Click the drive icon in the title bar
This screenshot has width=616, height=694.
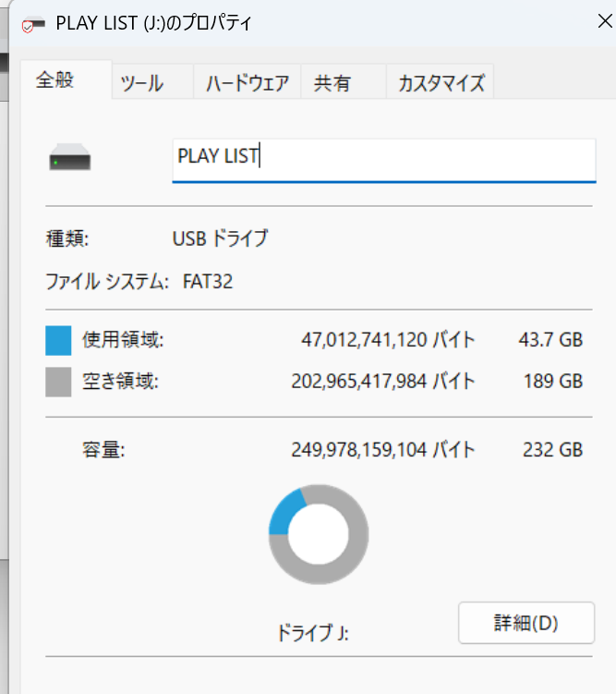pyautogui.click(x=31, y=22)
